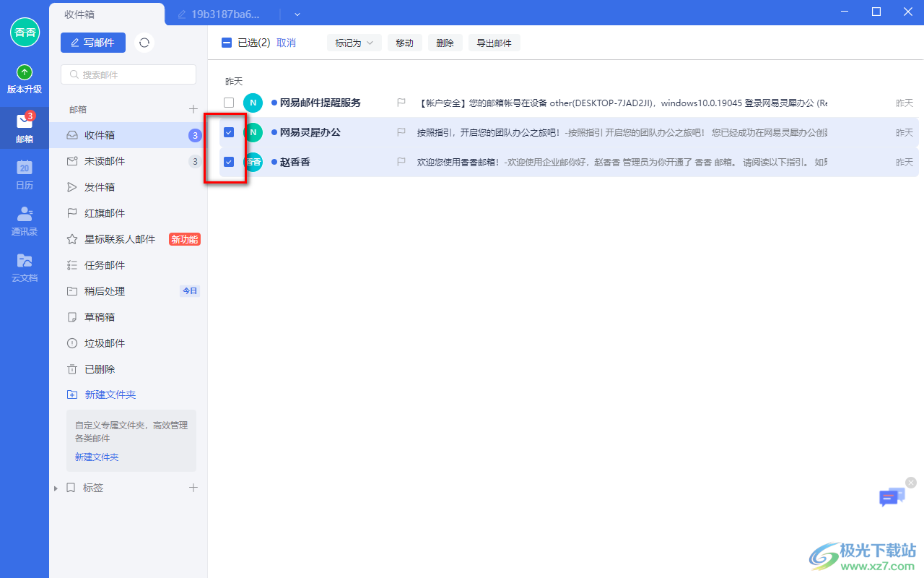The height and width of the screenshot is (578, 924).
Task: Open the 未读邮件 folder
Action: pos(128,161)
